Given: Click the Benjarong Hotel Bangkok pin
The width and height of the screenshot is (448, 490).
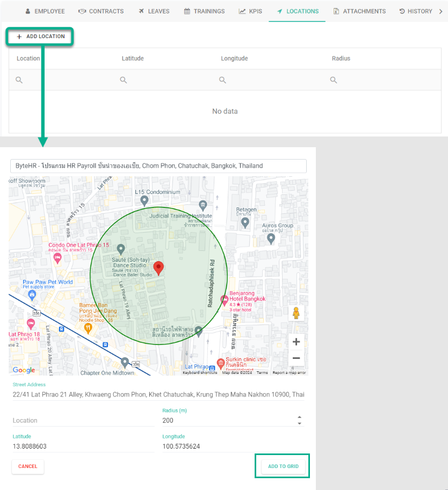Looking at the screenshot, I should (225, 300).
